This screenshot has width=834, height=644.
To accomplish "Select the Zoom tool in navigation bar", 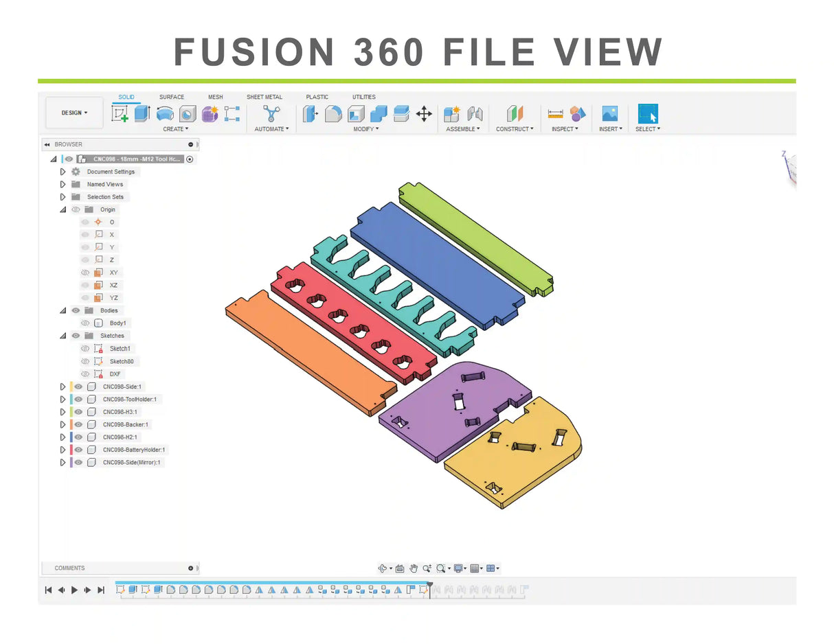I will [427, 568].
